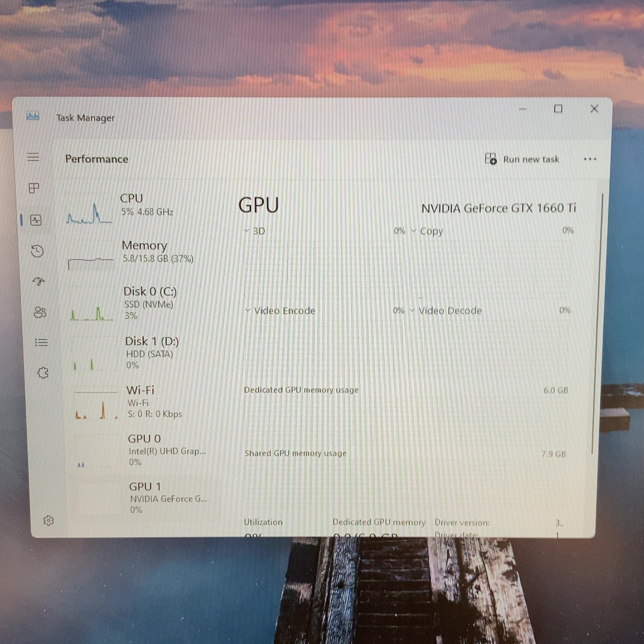The width and height of the screenshot is (644, 644).
Task: Open the App history icon
Action: click(37, 251)
